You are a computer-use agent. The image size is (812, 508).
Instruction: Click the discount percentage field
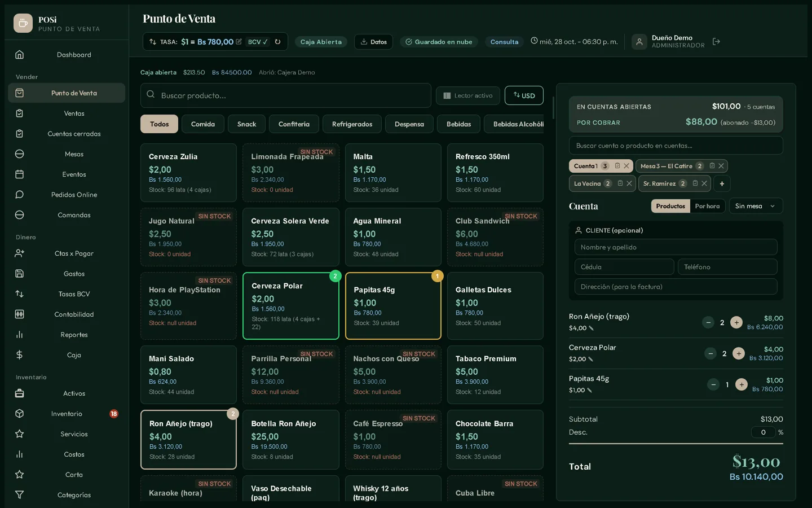[764, 432]
